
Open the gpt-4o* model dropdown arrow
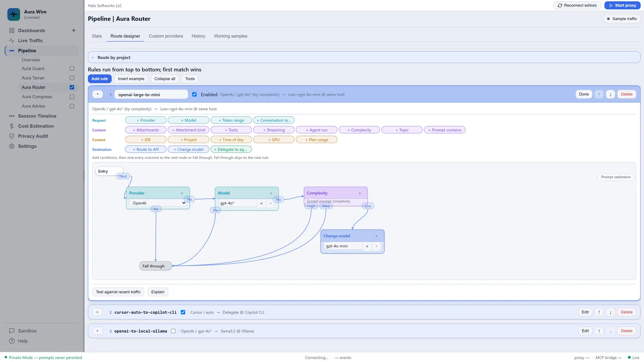click(271, 204)
